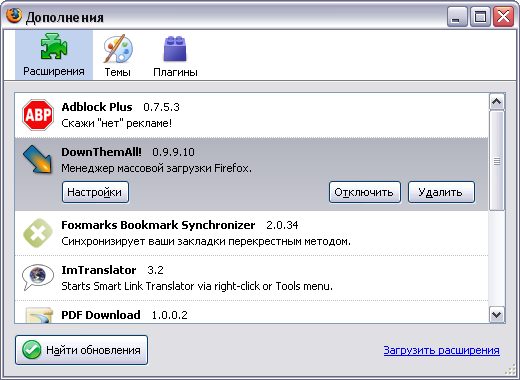Click the description 'Скажи "нет" рекламе!'

[x=117, y=123]
